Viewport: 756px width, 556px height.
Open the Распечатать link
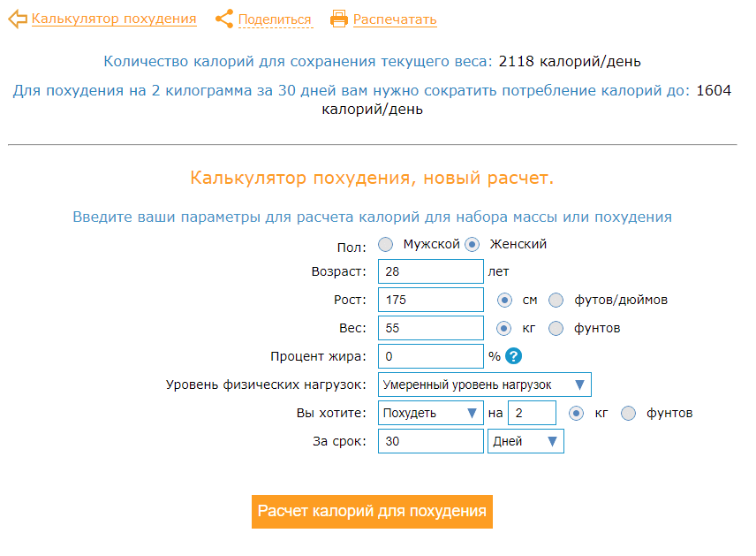click(395, 19)
